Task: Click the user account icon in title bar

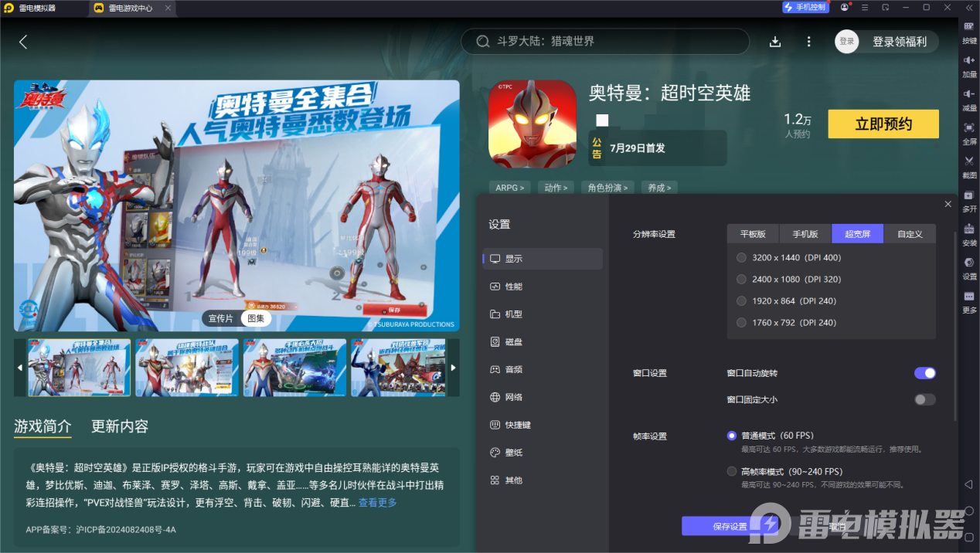Action: click(844, 8)
